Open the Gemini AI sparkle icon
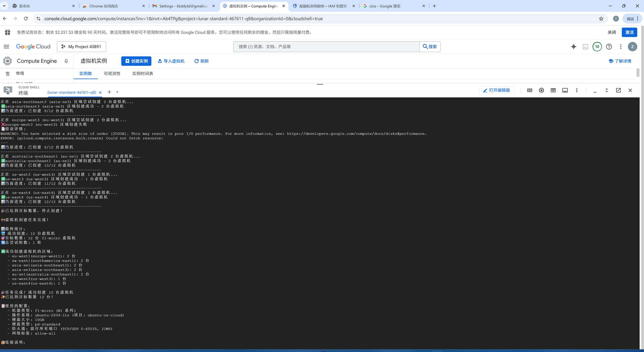 point(574,47)
